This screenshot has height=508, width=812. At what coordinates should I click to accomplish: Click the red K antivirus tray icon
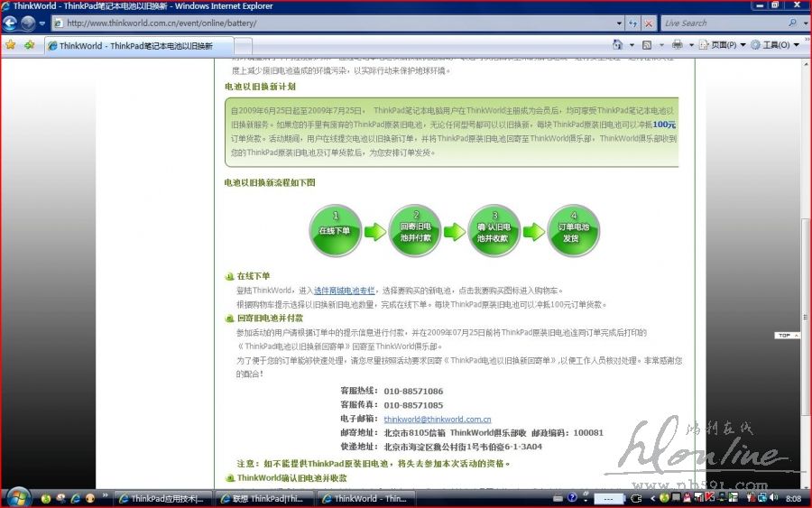pyautogui.click(x=709, y=497)
